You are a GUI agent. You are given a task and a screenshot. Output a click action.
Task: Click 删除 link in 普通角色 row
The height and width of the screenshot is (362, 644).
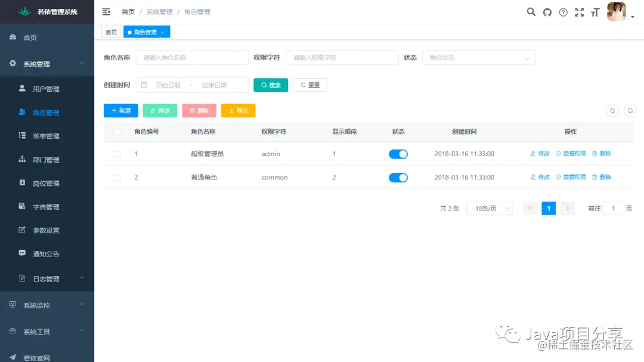[x=601, y=177]
